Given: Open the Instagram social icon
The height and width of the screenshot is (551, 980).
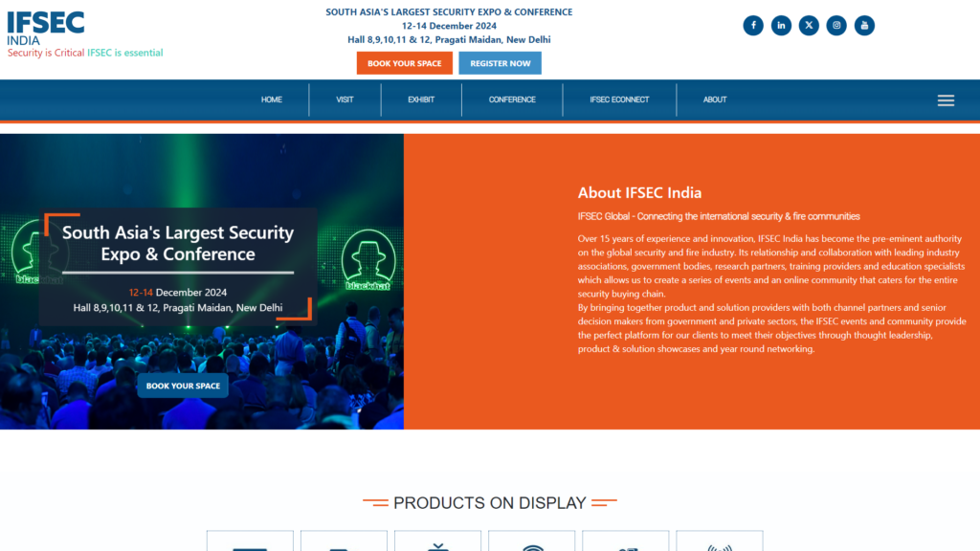Looking at the screenshot, I should tap(836, 26).
